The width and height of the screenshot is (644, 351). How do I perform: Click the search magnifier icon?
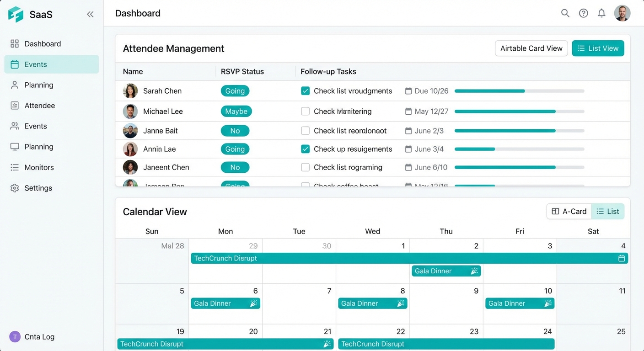point(565,13)
